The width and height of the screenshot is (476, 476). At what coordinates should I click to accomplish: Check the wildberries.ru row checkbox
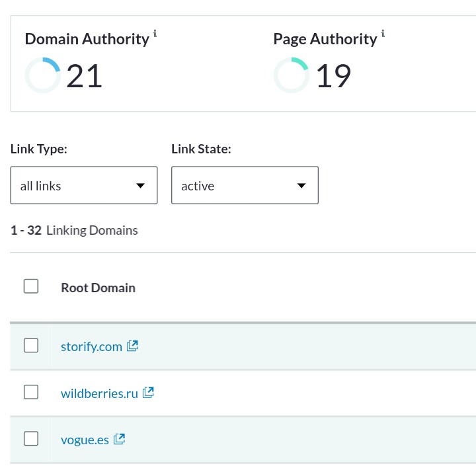click(31, 392)
